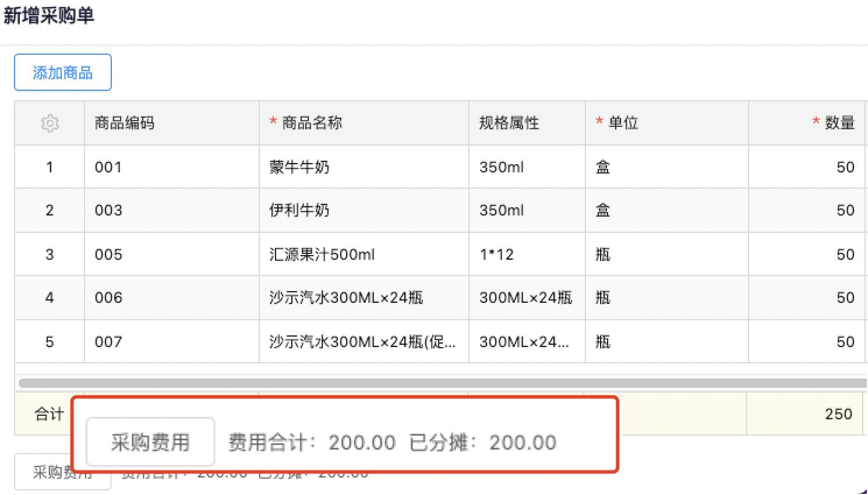Click product code 007 cell
This screenshot has width=868, height=495.
(109, 342)
